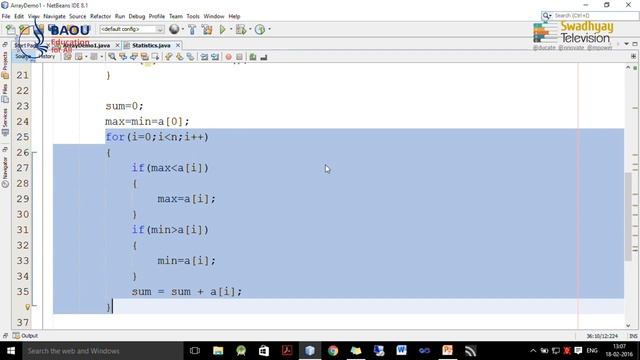Click the Stop Macro Recording icon
The width and height of the screenshot is (640, 360).
pos(240,57)
